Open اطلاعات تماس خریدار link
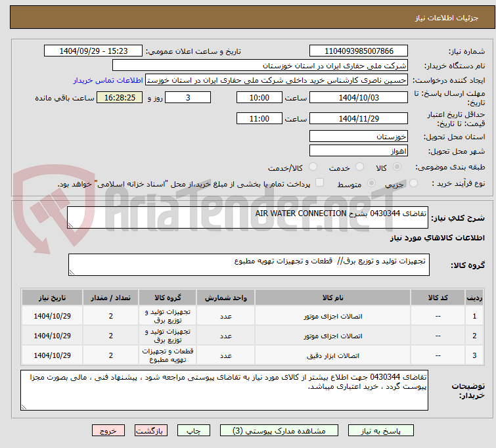This screenshot has width=496, height=448. 108,80
